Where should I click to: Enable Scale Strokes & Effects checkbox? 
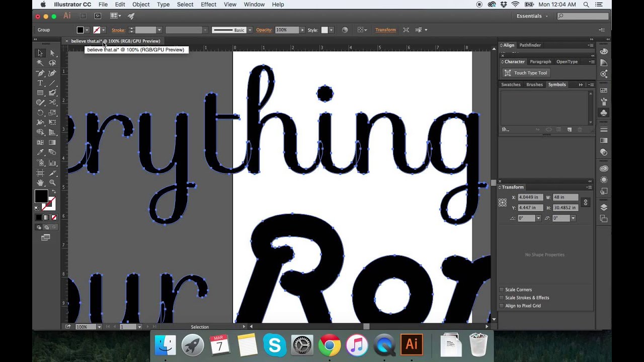pos(501,298)
